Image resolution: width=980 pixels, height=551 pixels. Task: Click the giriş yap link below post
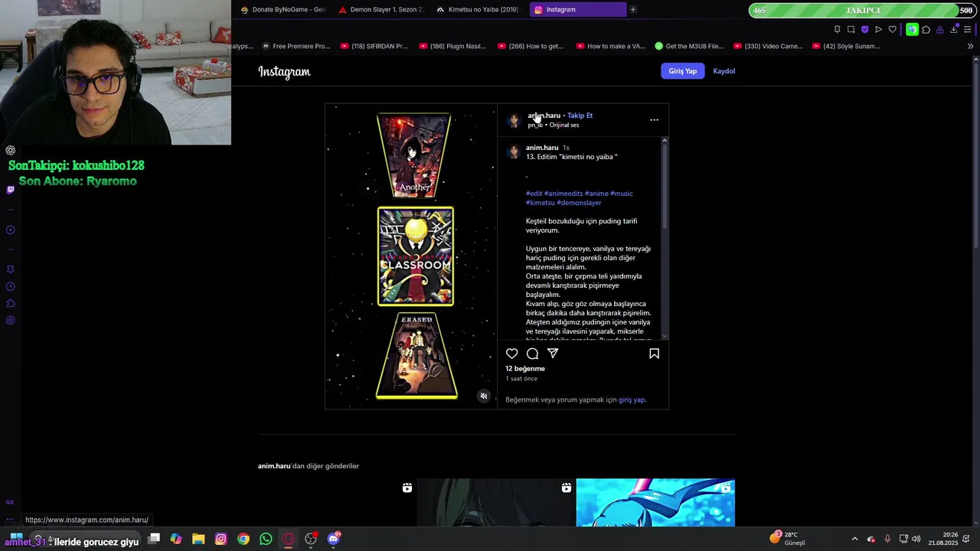pos(632,399)
